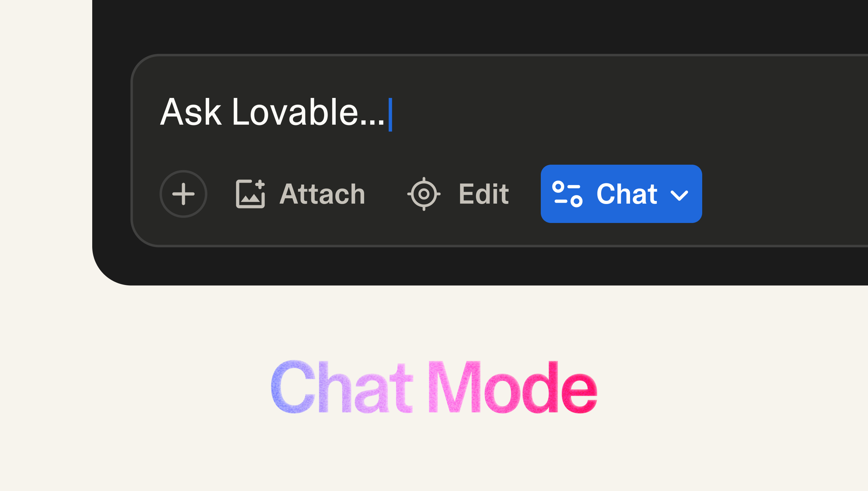Click the sparkle plus on the Attach icon

point(260,185)
